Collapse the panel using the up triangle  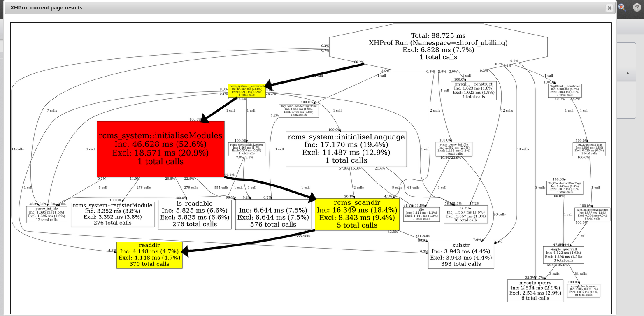click(628, 73)
